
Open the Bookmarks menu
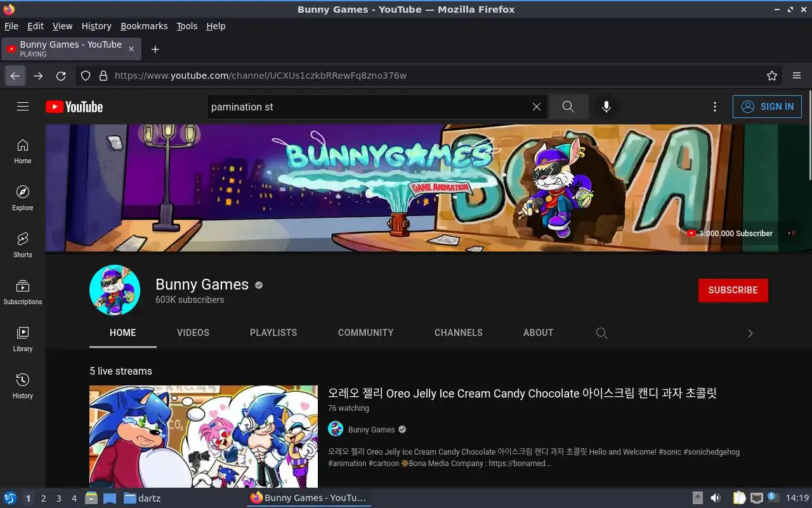pyautogui.click(x=144, y=26)
